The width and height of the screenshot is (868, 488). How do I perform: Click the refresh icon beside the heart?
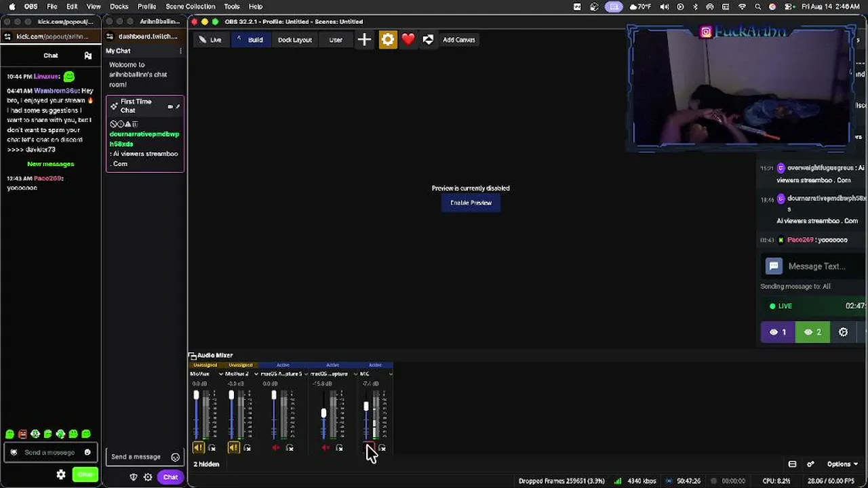428,40
